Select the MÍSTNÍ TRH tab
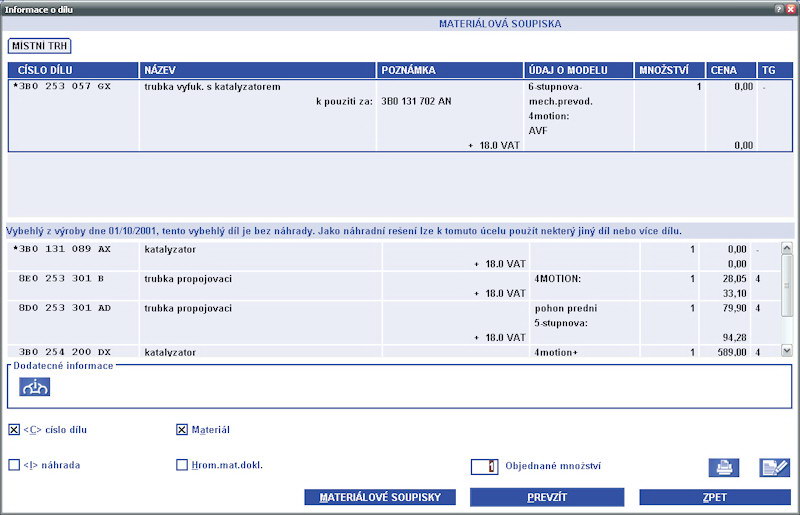The width and height of the screenshot is (800, 515). tap(40, 45)
